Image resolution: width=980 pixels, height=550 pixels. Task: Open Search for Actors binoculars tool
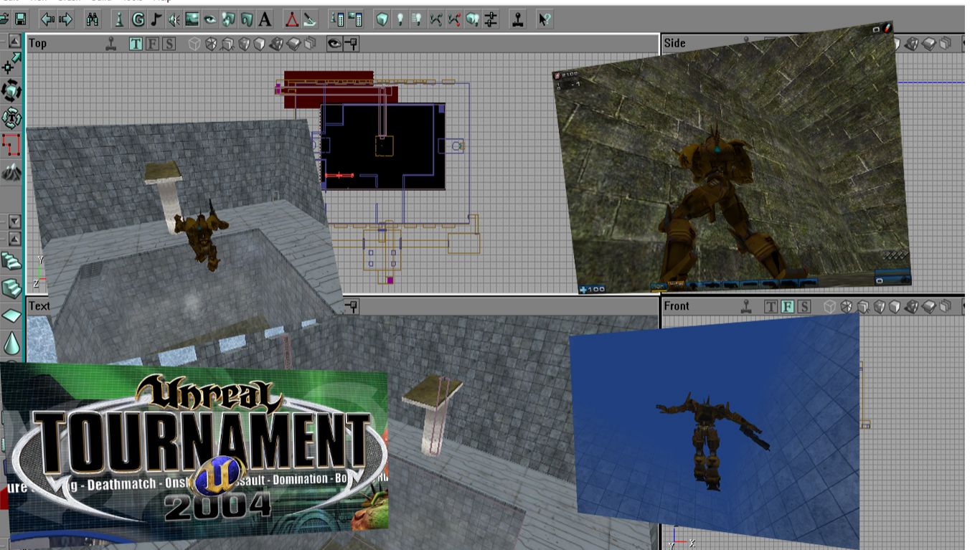point(92,19)
